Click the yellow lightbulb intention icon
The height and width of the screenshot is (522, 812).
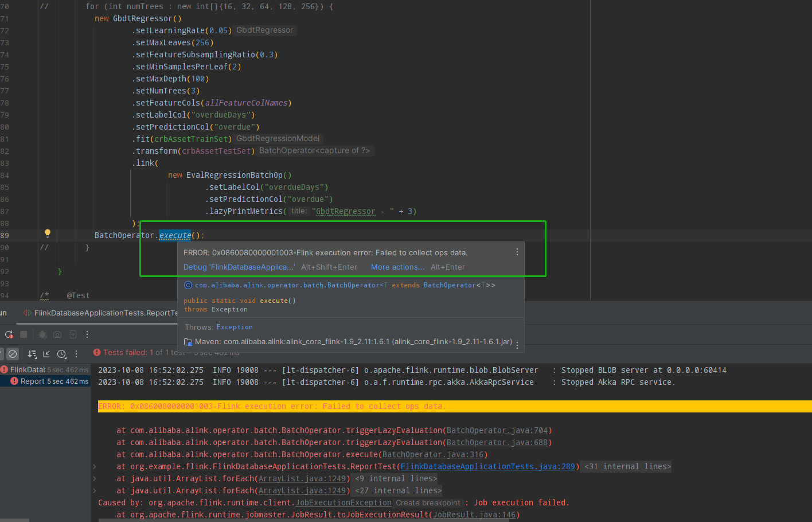pyautogui.click(x=48, y=233)
